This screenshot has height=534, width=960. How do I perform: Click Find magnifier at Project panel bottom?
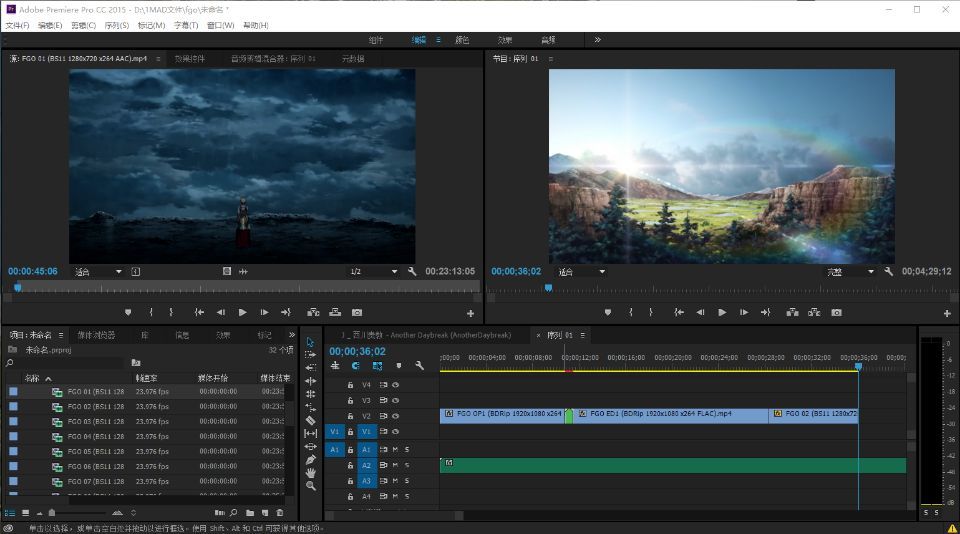pyautogui.click(x=234, y=513)
